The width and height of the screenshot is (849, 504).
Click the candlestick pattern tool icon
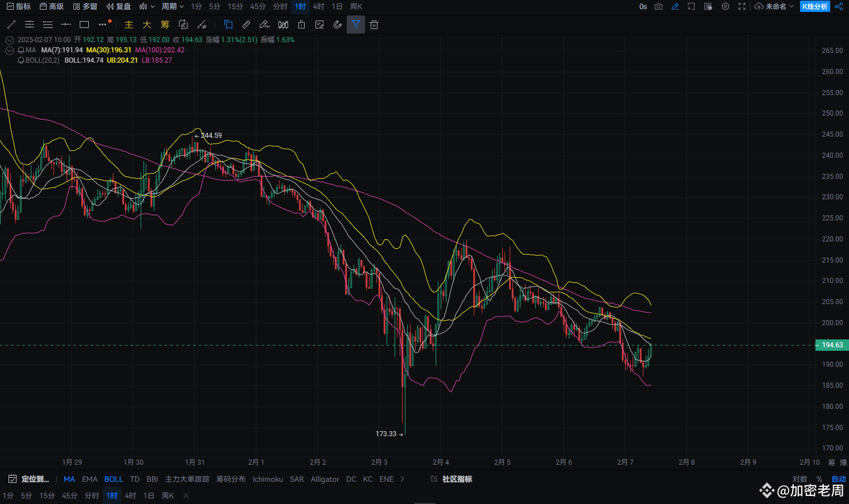click(x=283, y=24)
